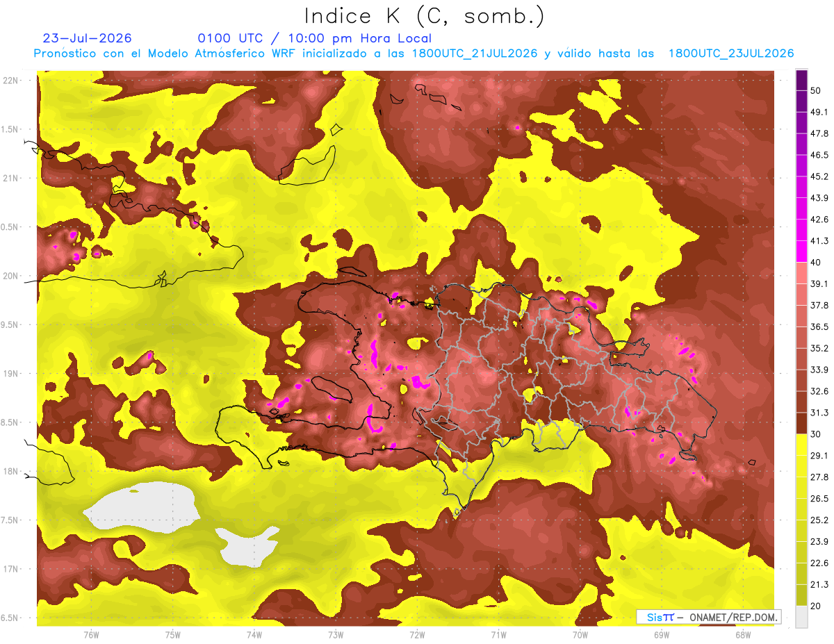Screen dimensions: 834x644
Task: Click the "36.5" color scale label
Action: (819, 327)
